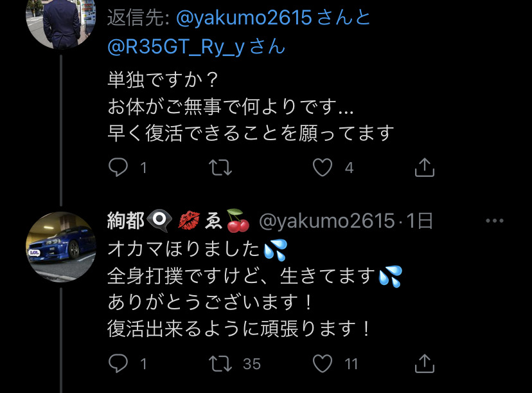Open the suit-wearing user's profile avatar
This screenshot has height=393, width=532.
pos(61,21)
